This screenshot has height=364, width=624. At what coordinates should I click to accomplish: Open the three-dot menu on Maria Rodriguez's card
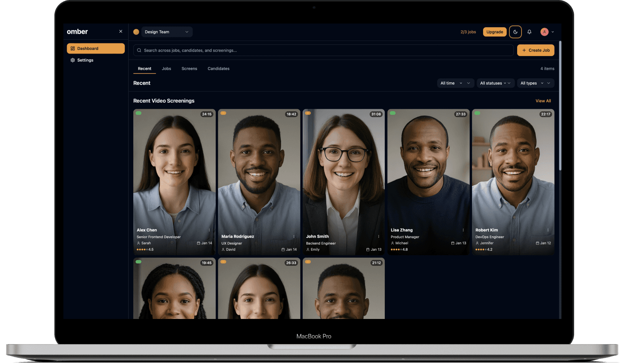click(x=294, y=237)
